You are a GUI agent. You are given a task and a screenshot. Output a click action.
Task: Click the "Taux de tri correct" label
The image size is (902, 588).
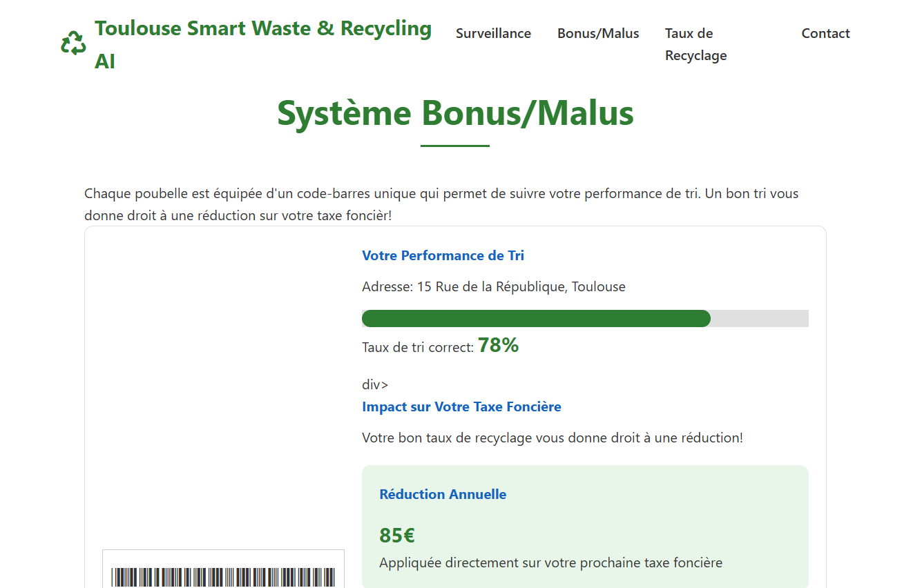tap(417, 347)
